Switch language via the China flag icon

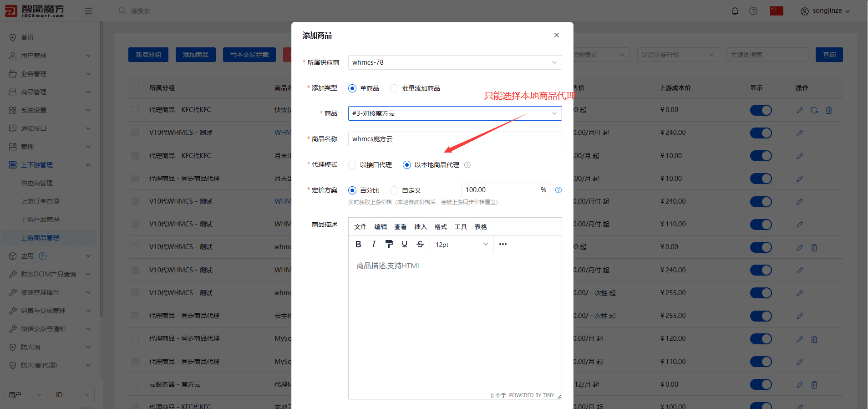[x=777, y=11]
